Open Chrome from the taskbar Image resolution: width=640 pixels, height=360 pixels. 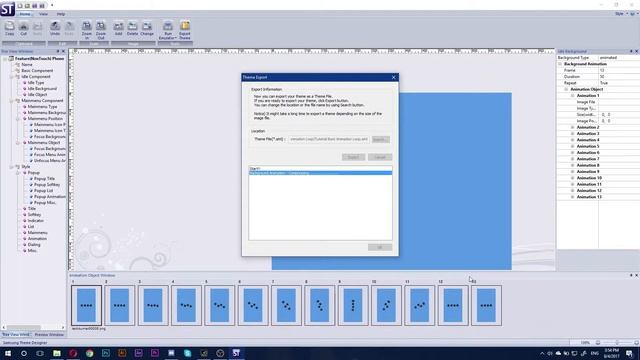89,353
